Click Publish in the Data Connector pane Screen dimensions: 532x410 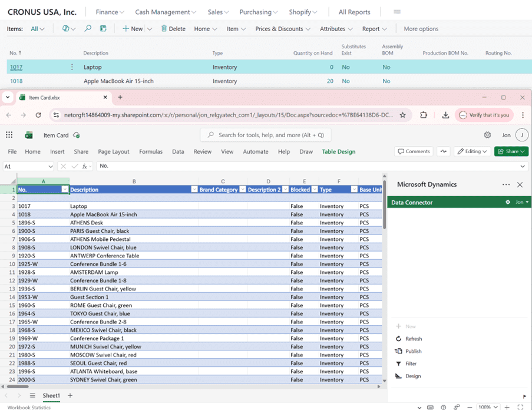point(413,351)
